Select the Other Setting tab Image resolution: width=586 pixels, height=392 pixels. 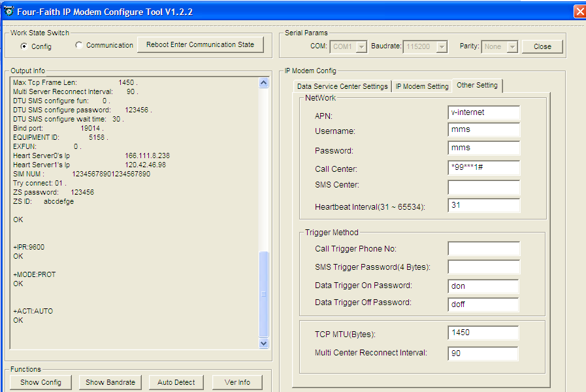[x=477, y=85]
